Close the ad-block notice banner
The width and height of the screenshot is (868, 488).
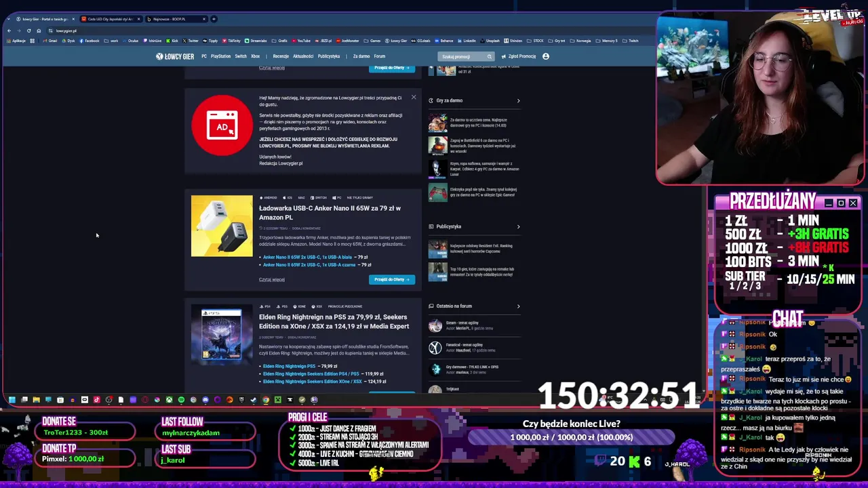[414, 98]
